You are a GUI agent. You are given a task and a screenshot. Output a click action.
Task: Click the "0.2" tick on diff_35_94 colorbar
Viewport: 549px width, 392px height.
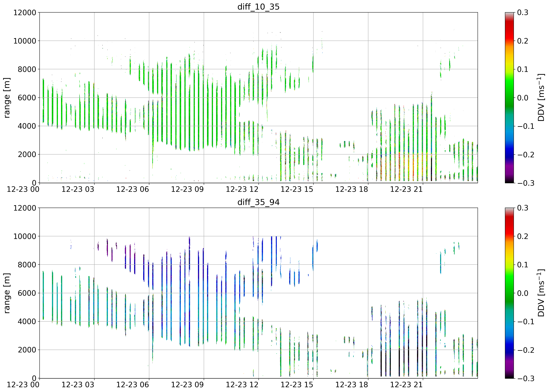point(523,236)
